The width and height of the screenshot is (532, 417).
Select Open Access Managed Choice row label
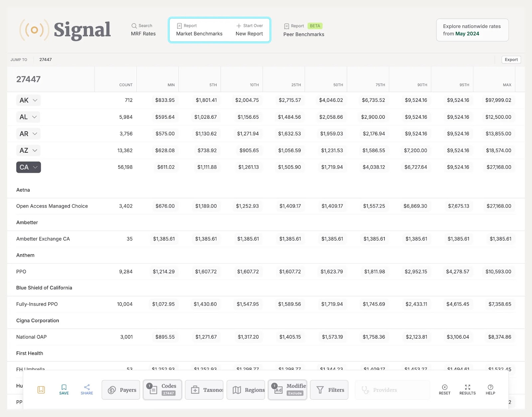click(x=52, y=206)
